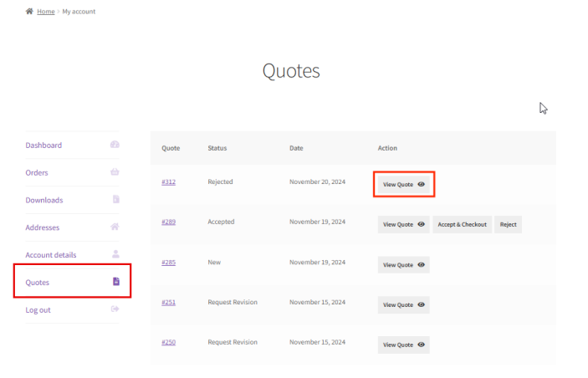This screenshot has height=378, width=588.
Task: Click the Quotes document icon
Action: 116,282
